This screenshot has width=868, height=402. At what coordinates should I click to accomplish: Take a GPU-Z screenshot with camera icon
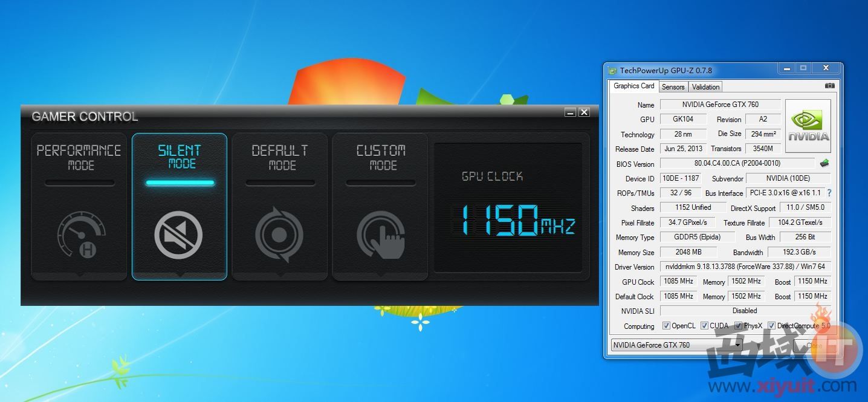pyautogui.click(x=830, y=86)
